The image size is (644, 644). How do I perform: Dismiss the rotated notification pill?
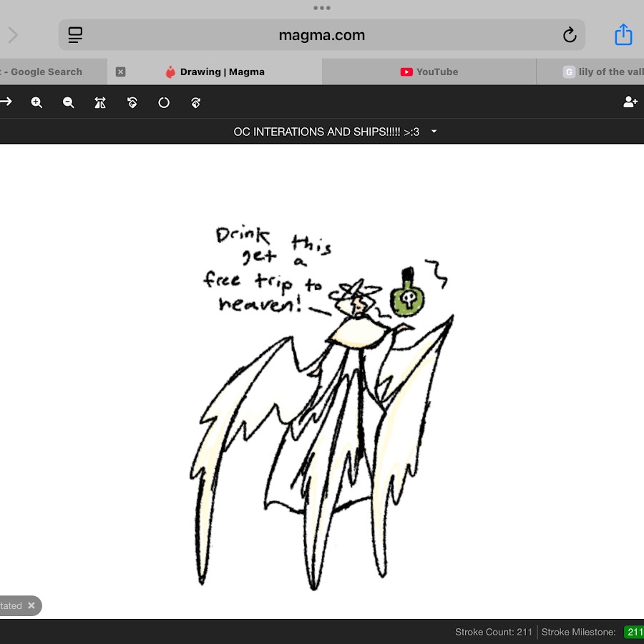pos(31,605)
